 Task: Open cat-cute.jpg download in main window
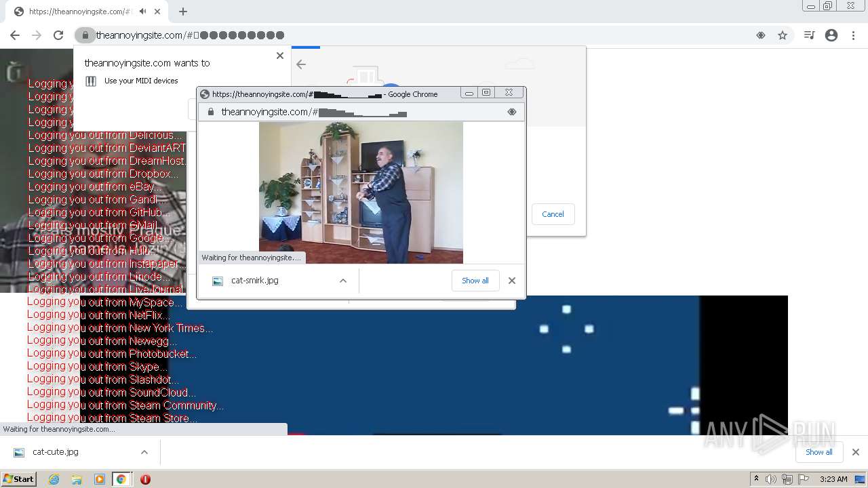click(56, 452)
